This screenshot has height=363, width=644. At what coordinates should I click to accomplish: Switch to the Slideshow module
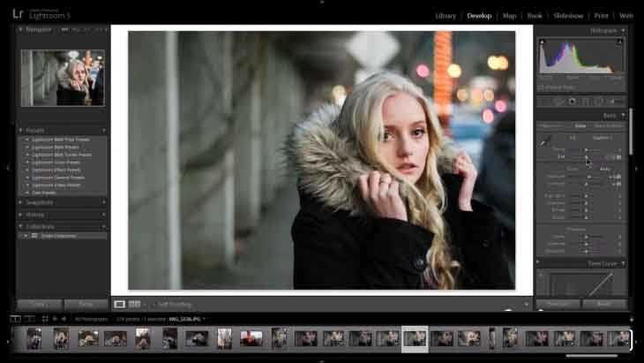pos(568,15)
